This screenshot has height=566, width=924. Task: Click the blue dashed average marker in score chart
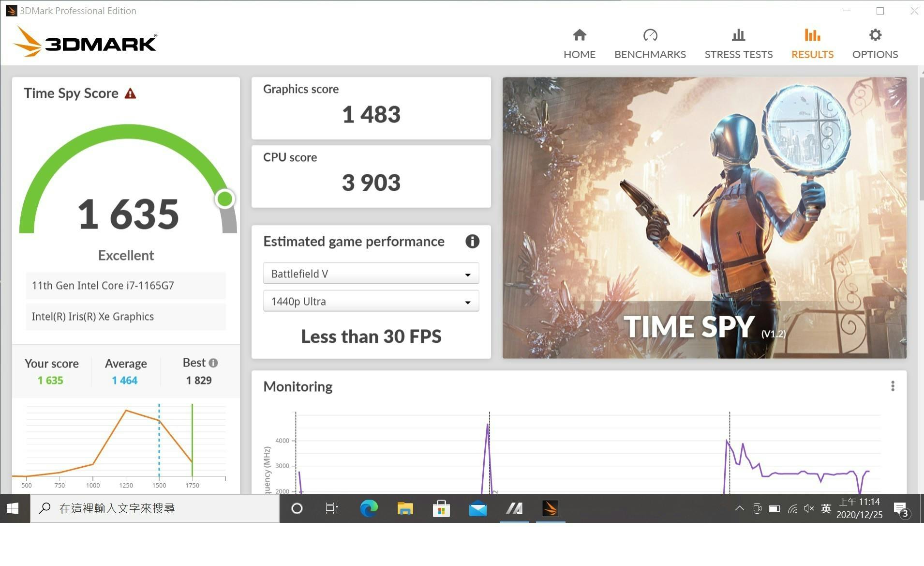[159, 441]
